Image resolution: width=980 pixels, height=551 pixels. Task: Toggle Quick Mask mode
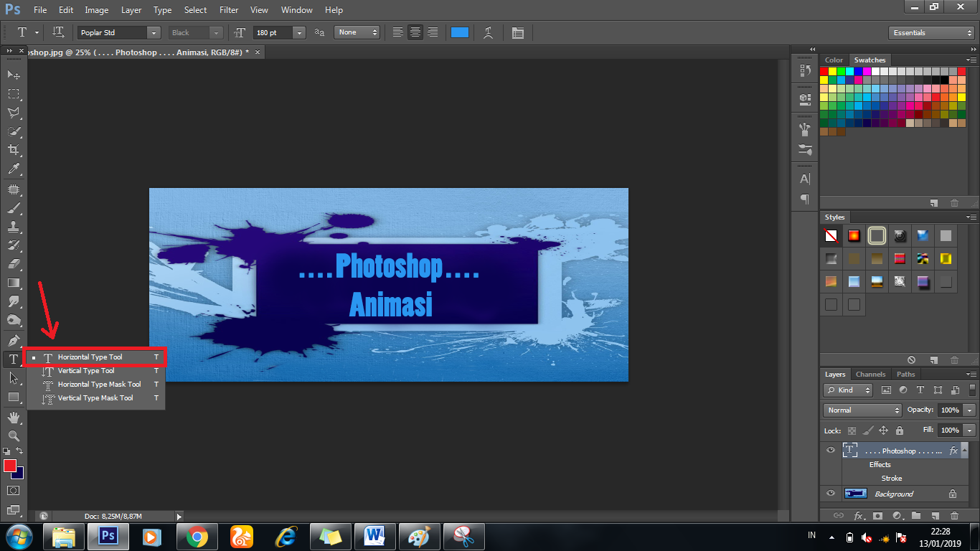point(13,490)
